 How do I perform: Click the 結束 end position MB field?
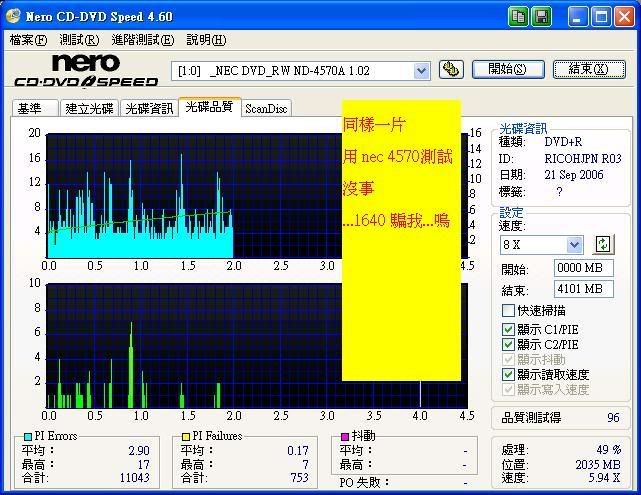[x=584, y=289]
